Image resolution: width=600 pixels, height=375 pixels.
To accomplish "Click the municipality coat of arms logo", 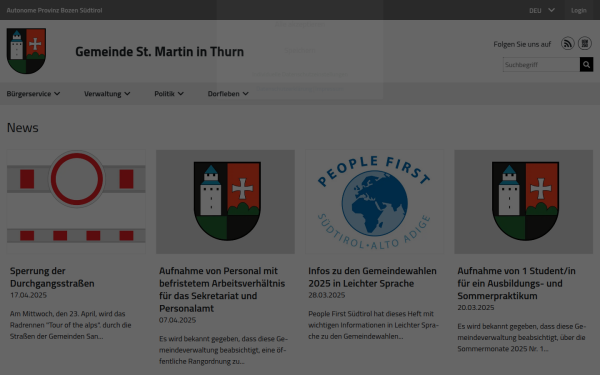I will pyautogui.click(x=26, y=51).
